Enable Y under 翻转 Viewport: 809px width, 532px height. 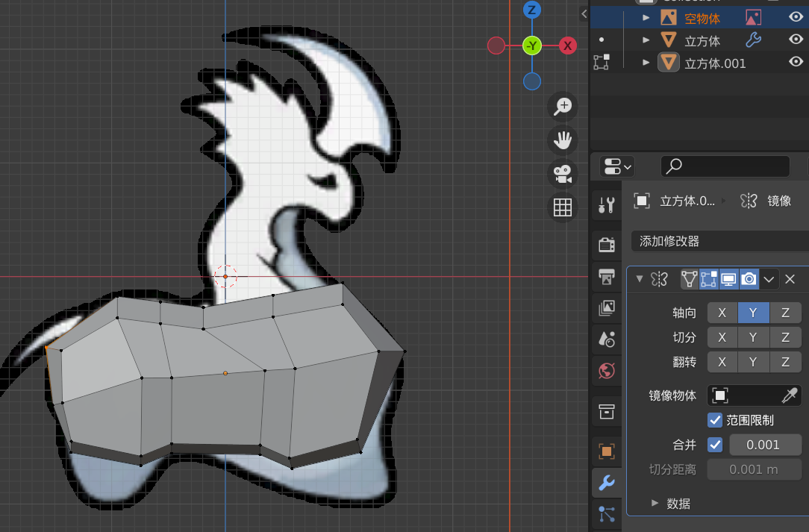point(753,362)
